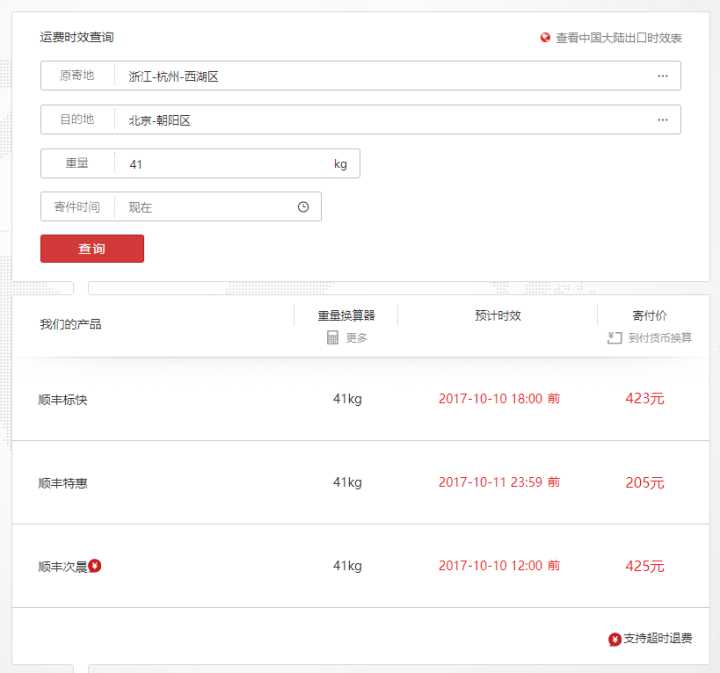720x673 pixels.
Task: Open the 查看中国大陆出口时效表 link
Action: tap(619, 38)
